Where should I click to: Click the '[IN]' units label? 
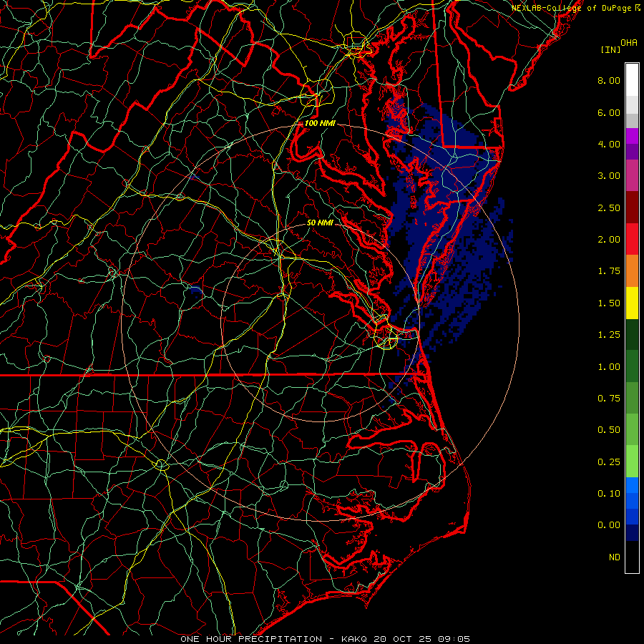[x=610, y=49]
